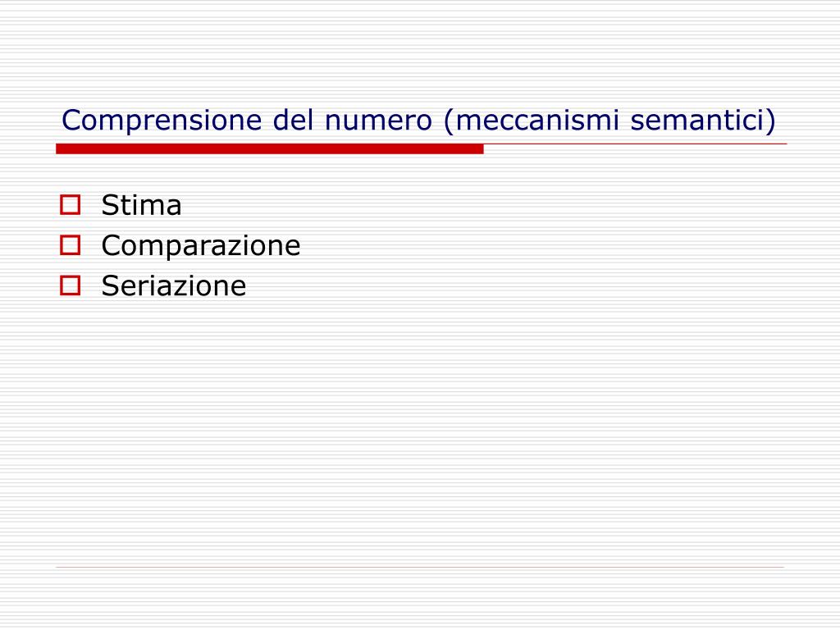Click the word meccanismi in the title
This screenshot has width=840, height=630.
point(537,120)
